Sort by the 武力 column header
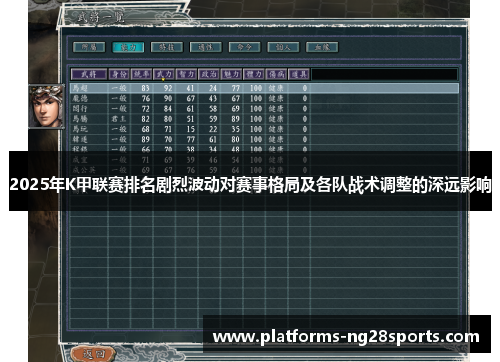500x362 pixels. pos(164,74)
